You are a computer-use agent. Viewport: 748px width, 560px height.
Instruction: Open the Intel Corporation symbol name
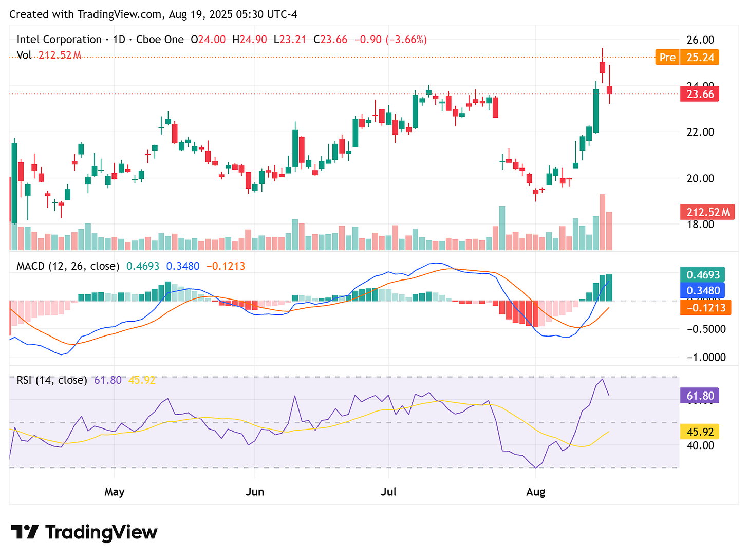(60, 39)
